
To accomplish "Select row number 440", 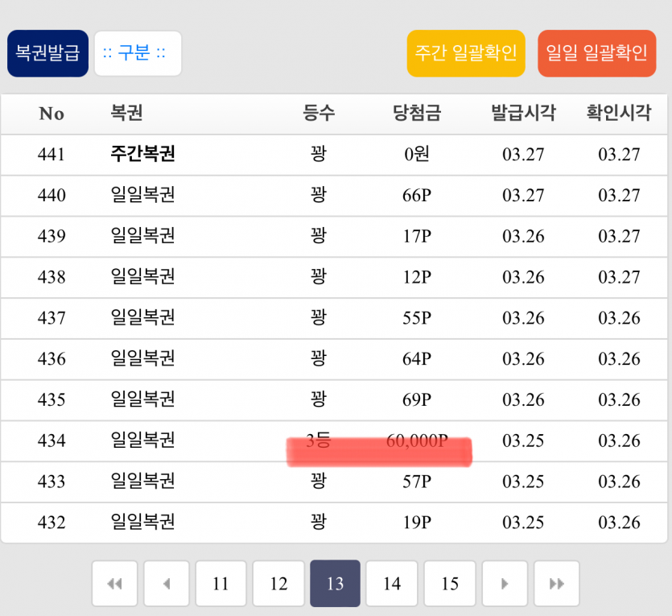I will (x=52, y=195).
